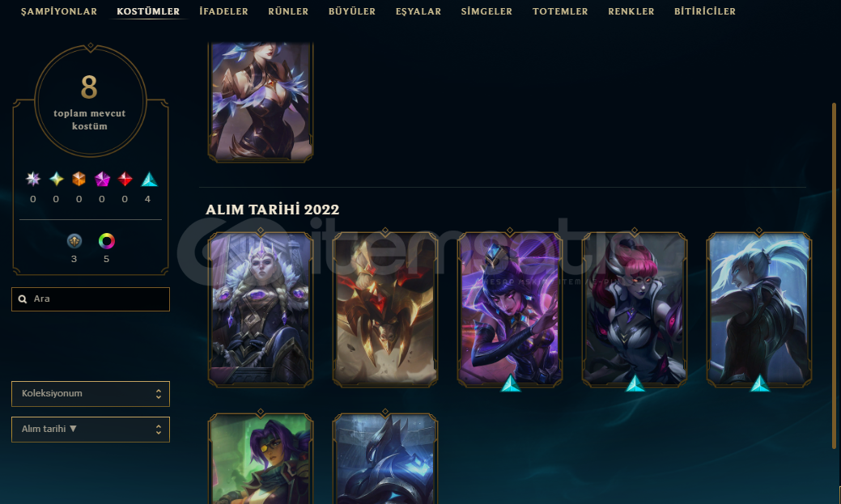Click the white Transcendent rarity gem icon
This screenshot has height=504, width=841.
tap(33, 179)
